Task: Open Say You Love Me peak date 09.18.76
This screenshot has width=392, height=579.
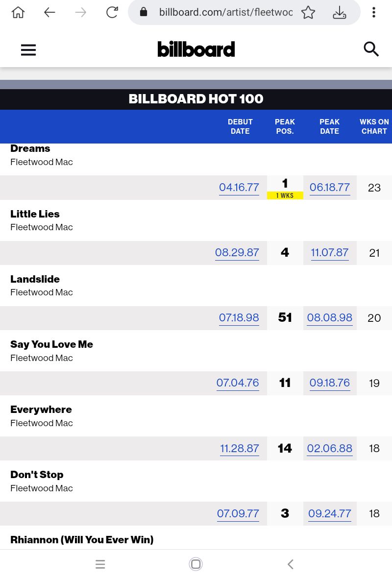Action: point(330,383)
